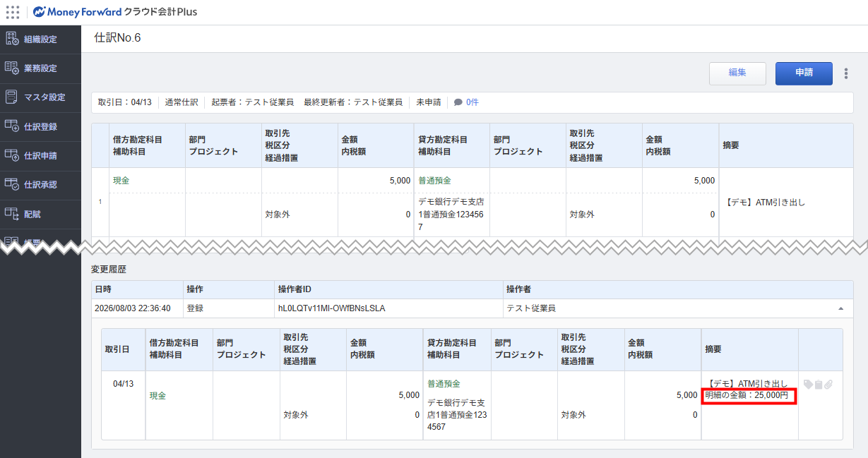The height and width of the screenshot is (458, 868).
Task: Open 組織設定 in the sidebar
Action: (40, 40)
